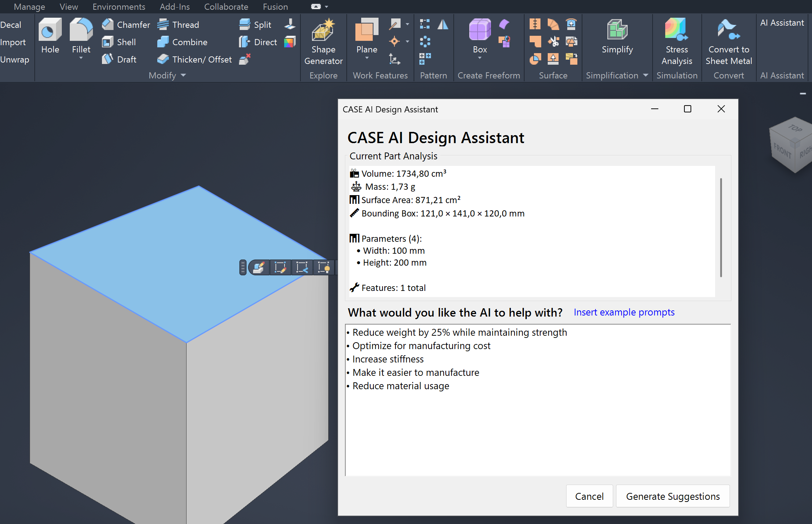Activate the Shell tool
Image resolution: width=812 pixels, height=524 pixels.
[x=119, y=42]
